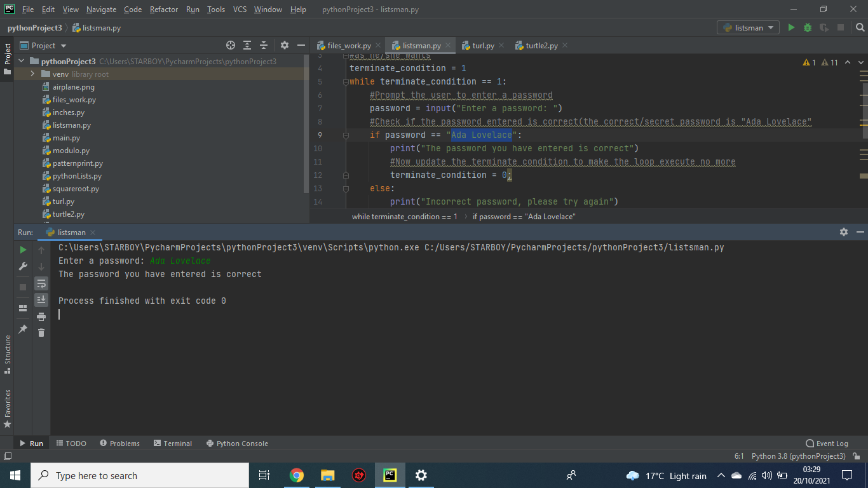
Task: Open the Terminal tool window
Action: [172, 444]
